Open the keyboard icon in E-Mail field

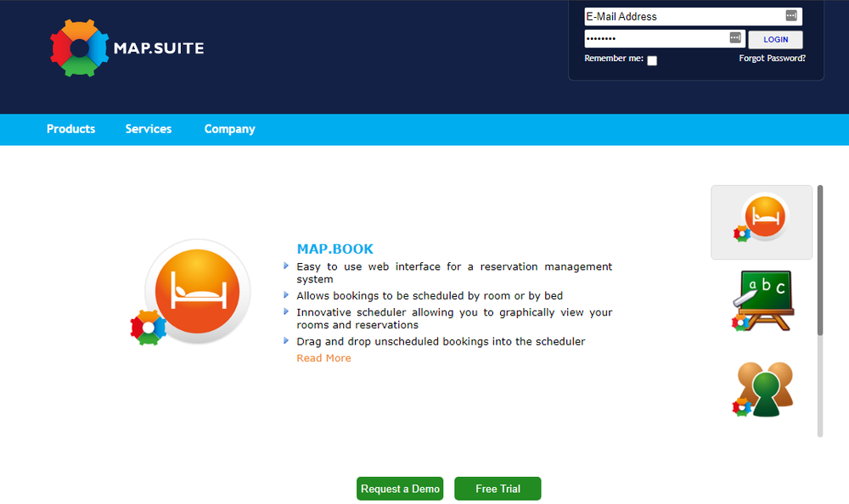(x=793, y=15)
